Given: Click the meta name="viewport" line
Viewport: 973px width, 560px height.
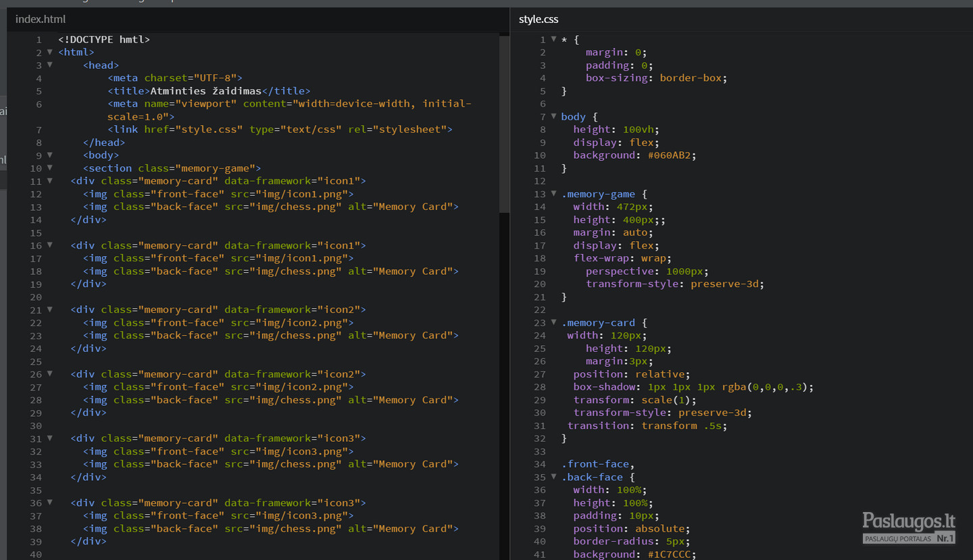Looking at the screenshot, I should pos(289,110).
